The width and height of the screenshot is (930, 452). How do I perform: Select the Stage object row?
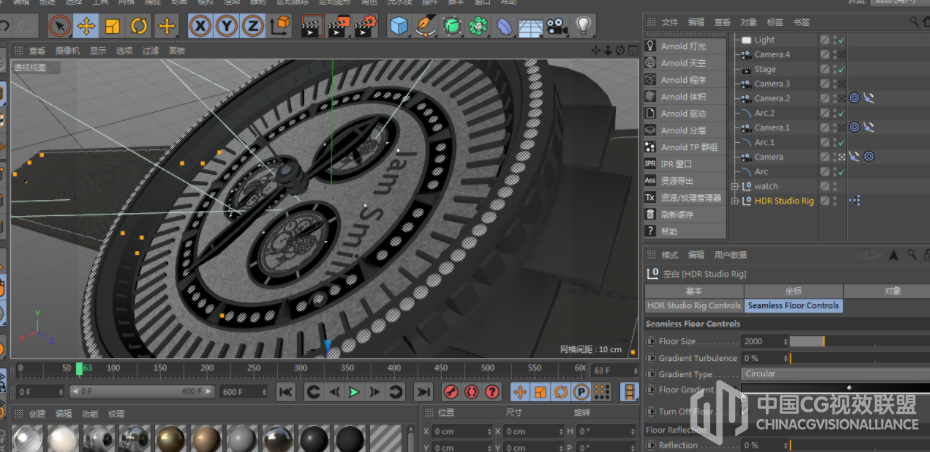tap(765, 69)
